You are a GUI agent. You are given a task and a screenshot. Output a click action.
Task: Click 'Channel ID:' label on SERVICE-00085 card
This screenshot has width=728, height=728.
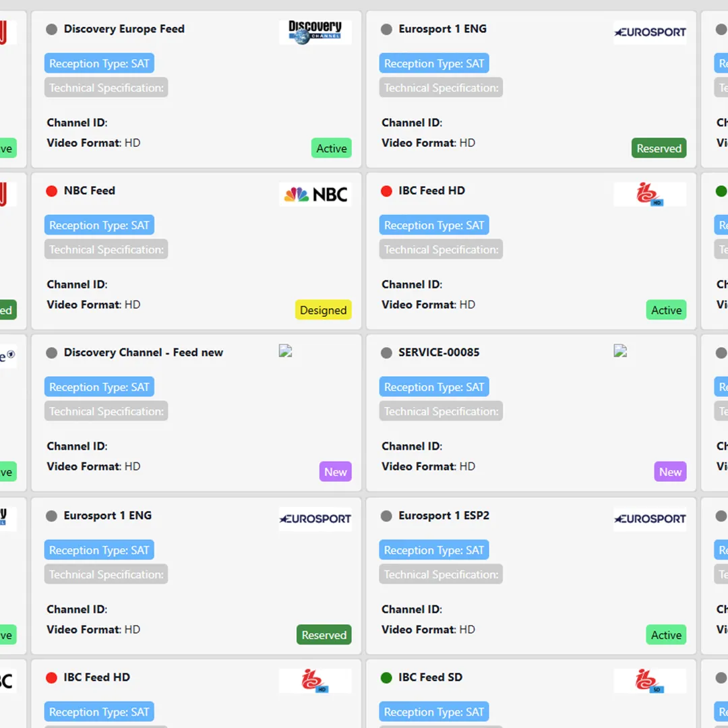coord(412,446)
